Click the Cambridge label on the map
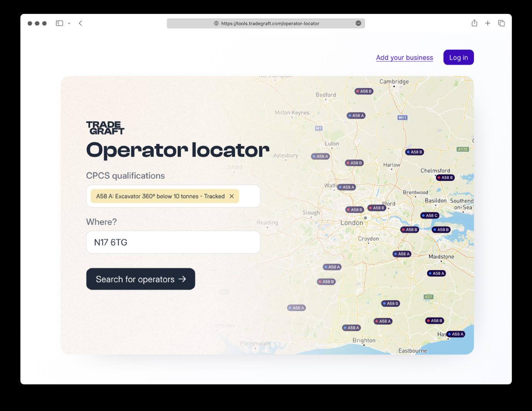 point(394,81)
